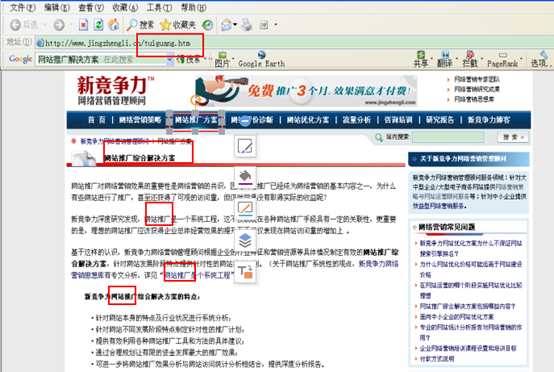
Task: Click the page icon in address bar
Action: click(x=40, y=43)
